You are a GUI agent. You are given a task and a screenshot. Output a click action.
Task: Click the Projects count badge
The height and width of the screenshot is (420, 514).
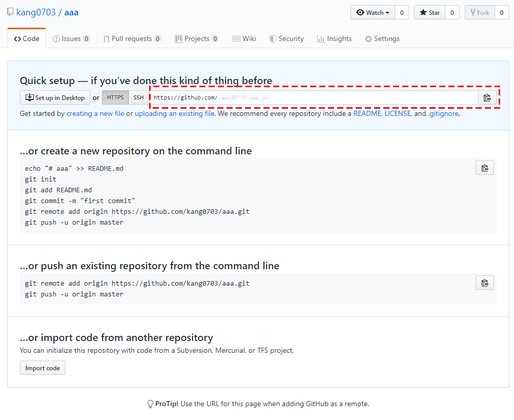[215, 39]
